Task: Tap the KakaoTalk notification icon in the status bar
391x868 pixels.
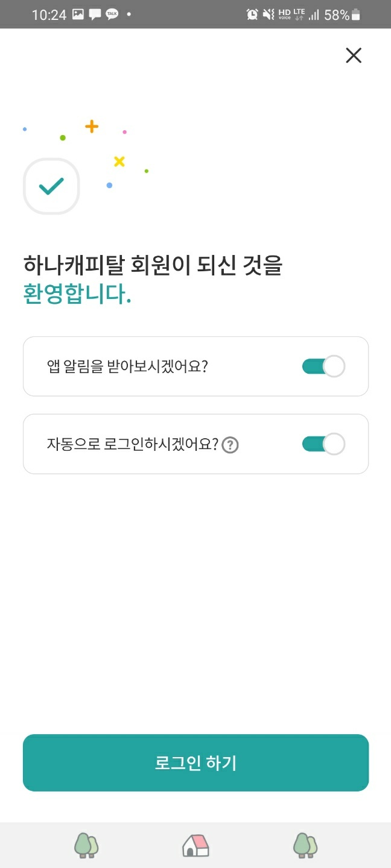Action: pyautogui.click(x=112, y=14)
